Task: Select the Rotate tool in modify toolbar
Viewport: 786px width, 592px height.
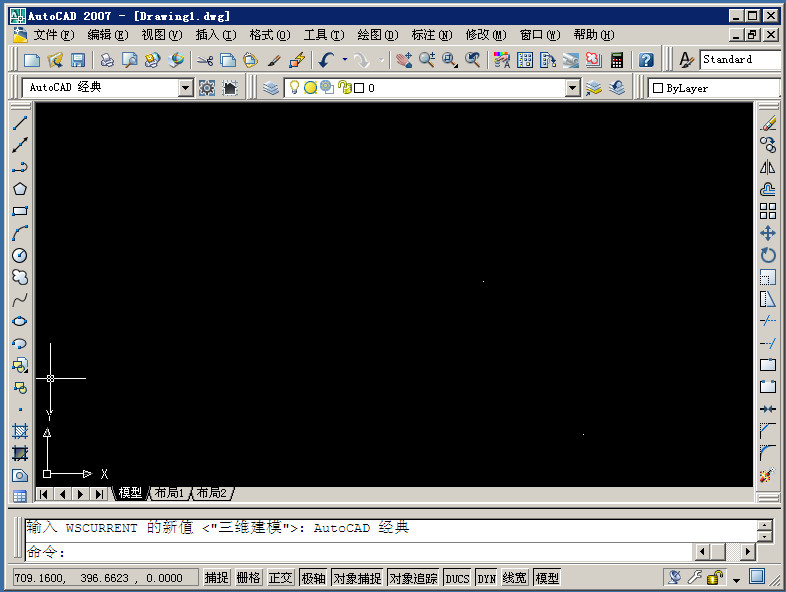Action: tap(768, 255)
